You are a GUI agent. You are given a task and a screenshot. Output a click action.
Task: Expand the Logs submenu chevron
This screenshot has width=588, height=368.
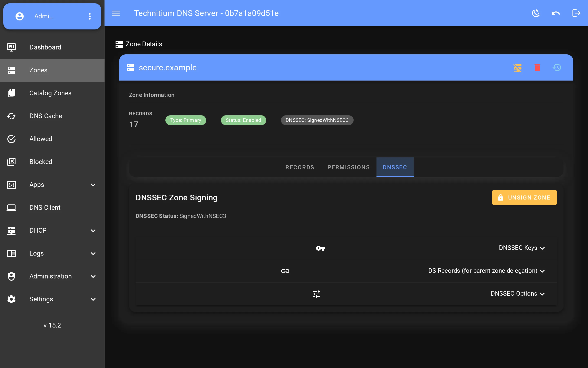click(93, 253)
